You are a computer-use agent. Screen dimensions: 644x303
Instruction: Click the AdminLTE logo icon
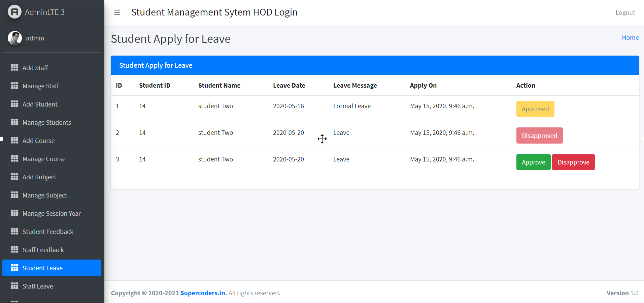tap(14, 12)
